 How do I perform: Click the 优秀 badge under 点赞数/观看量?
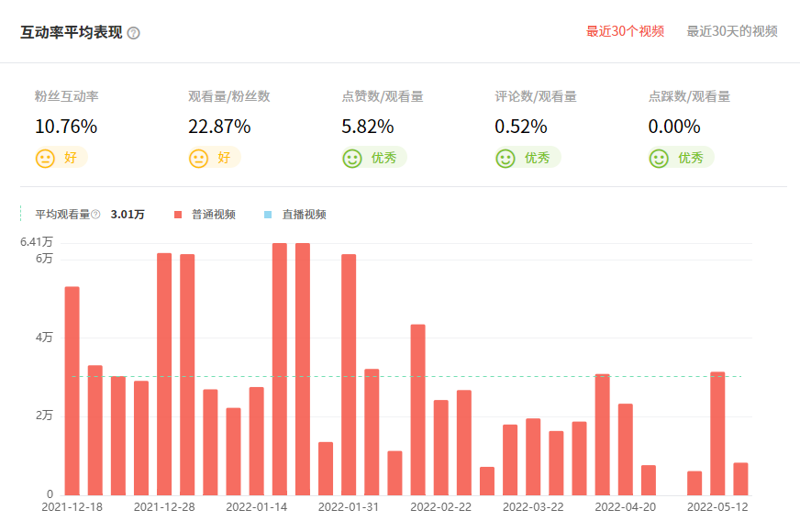coord(367,158)
